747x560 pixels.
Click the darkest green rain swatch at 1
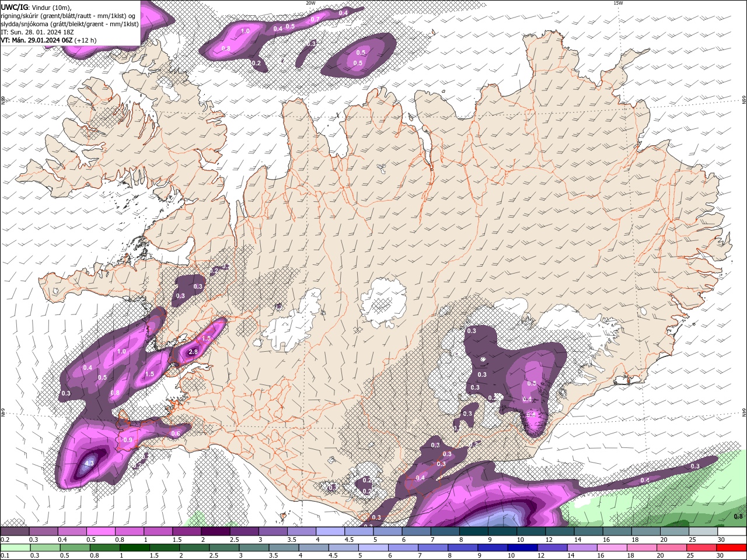[x=134, y=548]
